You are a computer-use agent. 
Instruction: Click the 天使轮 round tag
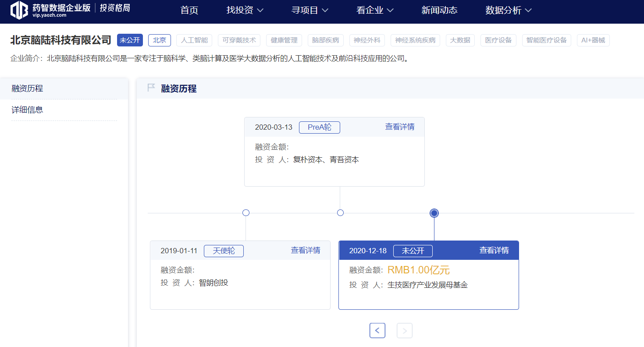[224, 251]
